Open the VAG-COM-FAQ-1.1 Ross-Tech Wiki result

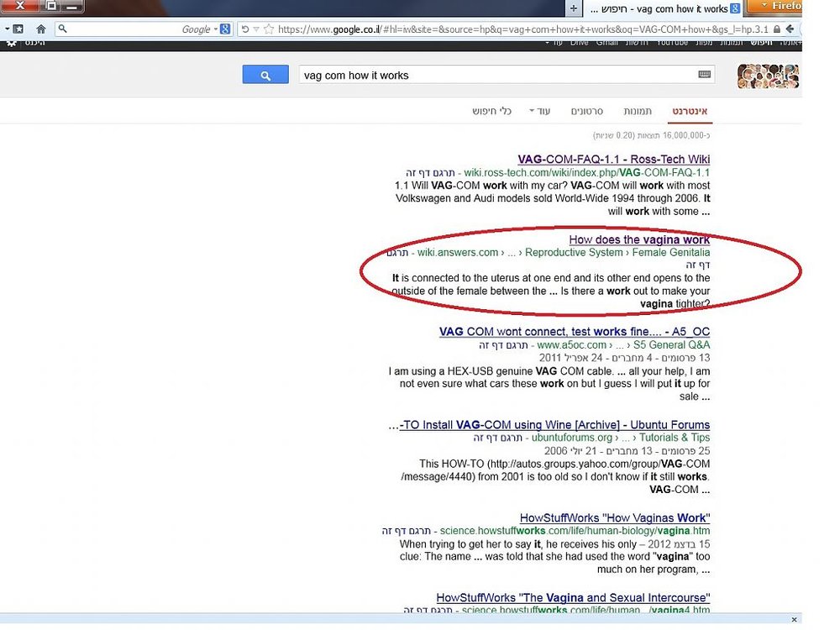pos(613,159)
